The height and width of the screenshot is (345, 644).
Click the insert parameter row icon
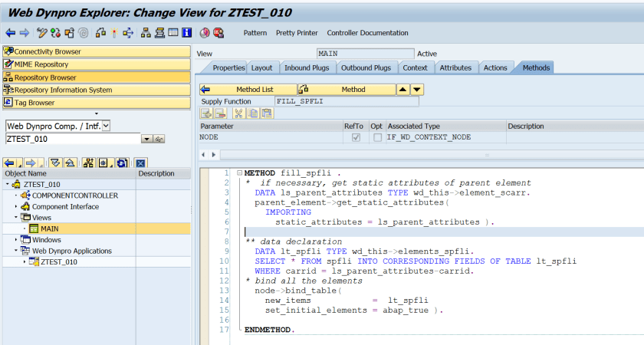(x=206, y=113)
